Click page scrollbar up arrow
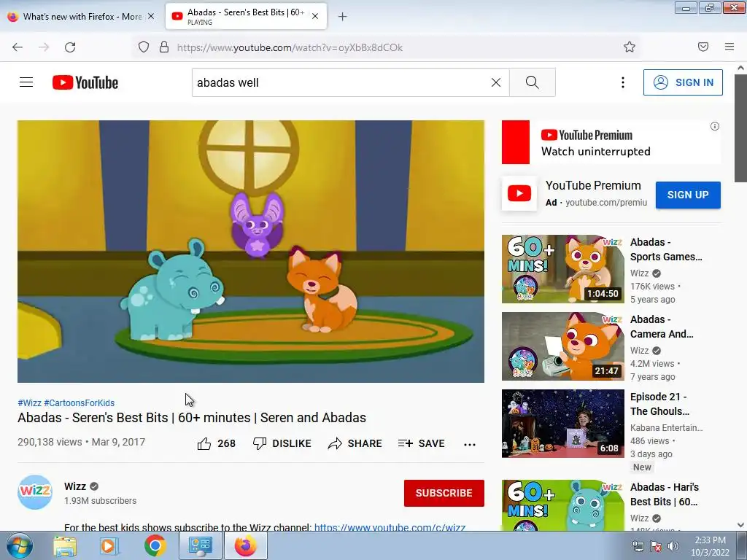The image size is (747, 560). point(741,68)
